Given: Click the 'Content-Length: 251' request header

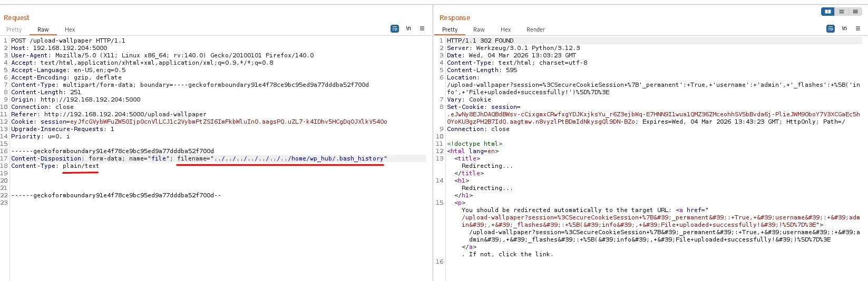Looking at the screenshot, I should click(46, 92).
